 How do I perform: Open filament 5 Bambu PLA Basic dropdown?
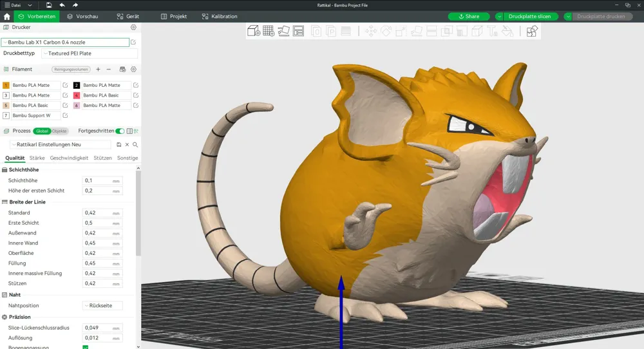[35, 106]
